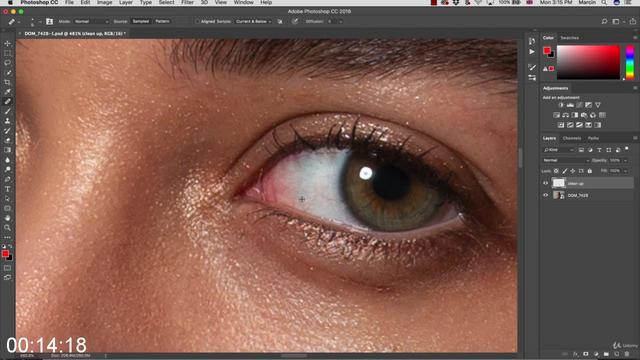Lock transparent pixels of layer
This screenshot has width=640, height=360.
pos(556,171)
